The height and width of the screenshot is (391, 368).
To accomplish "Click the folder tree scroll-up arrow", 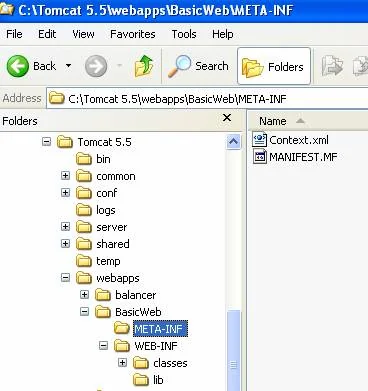I will [233, 142].
